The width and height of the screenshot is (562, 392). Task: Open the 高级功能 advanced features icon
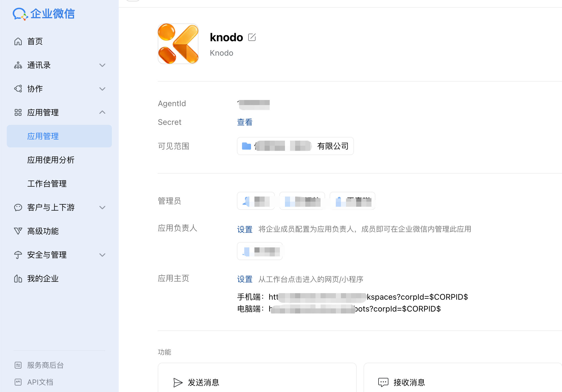[x=18, y=231]
